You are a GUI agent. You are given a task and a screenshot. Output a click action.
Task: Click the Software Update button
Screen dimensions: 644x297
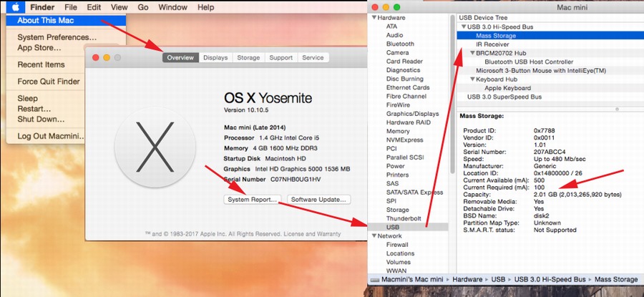pyautogui.click(x=318, y=200)
